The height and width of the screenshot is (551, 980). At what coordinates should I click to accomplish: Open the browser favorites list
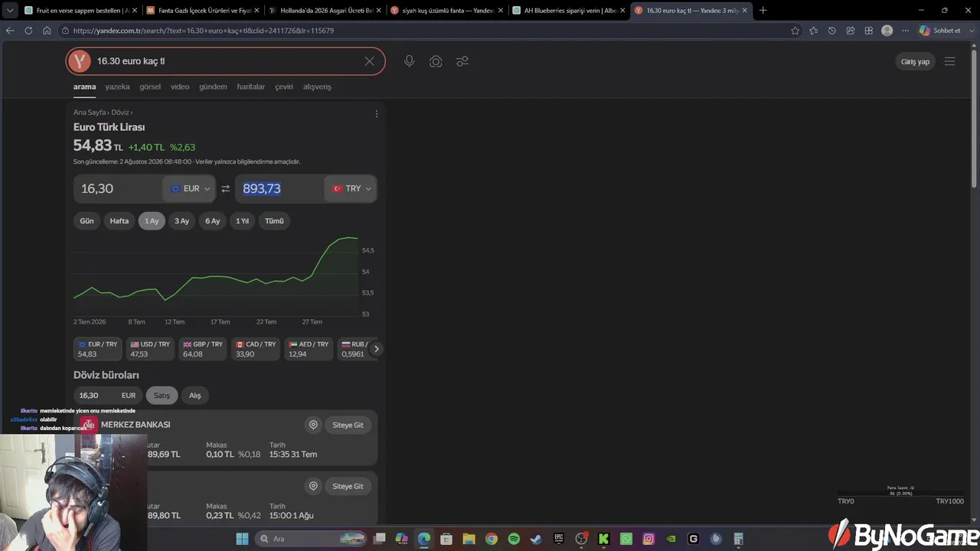[x=813, y=31]
